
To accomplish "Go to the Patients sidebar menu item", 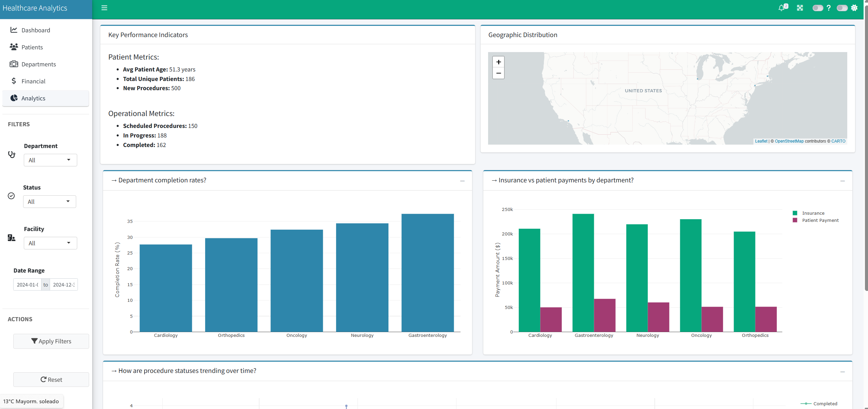I will click(x=32, y=47).
